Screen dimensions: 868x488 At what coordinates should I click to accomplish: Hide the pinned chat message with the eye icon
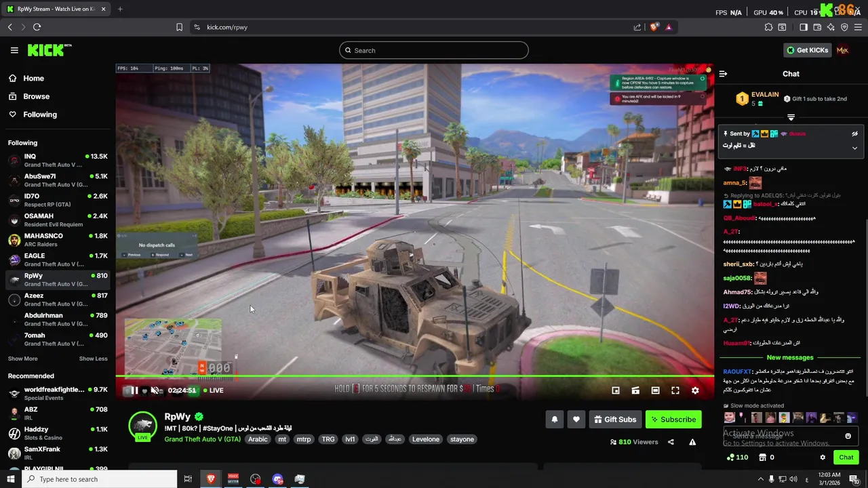tap(854, 134)
